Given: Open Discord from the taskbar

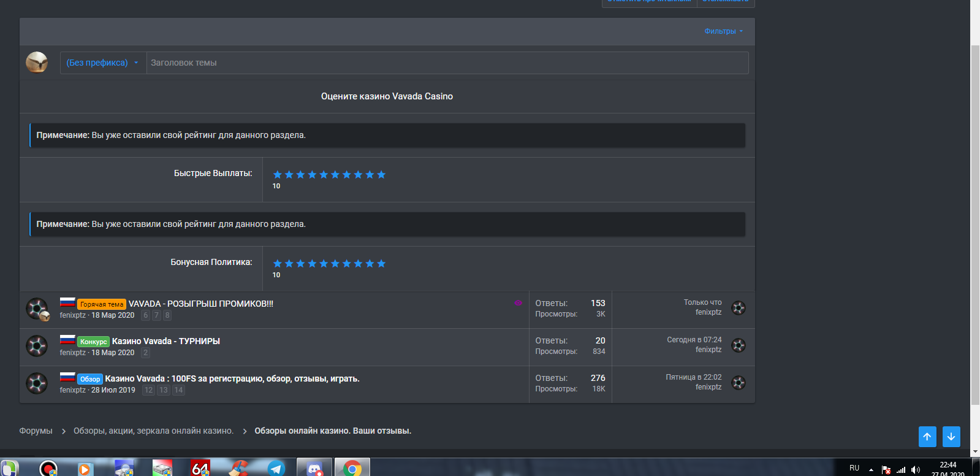Looking at the screenshot, I should pos(314,469).
